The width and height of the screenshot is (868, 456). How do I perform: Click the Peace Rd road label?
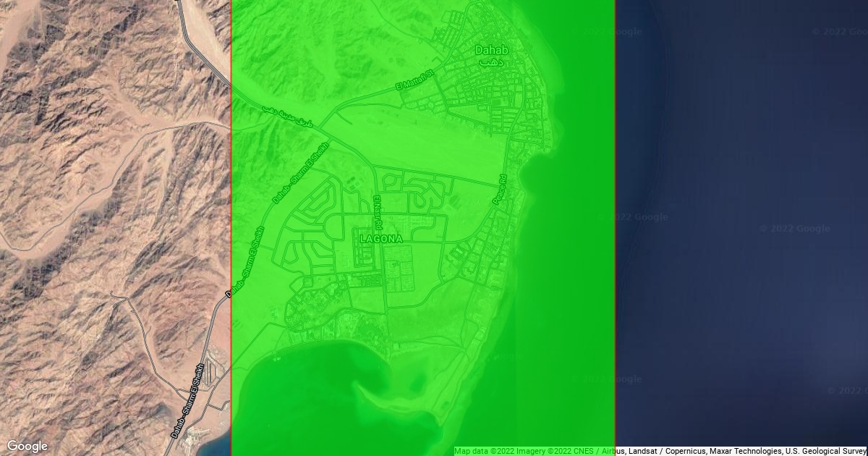[501, 190]
